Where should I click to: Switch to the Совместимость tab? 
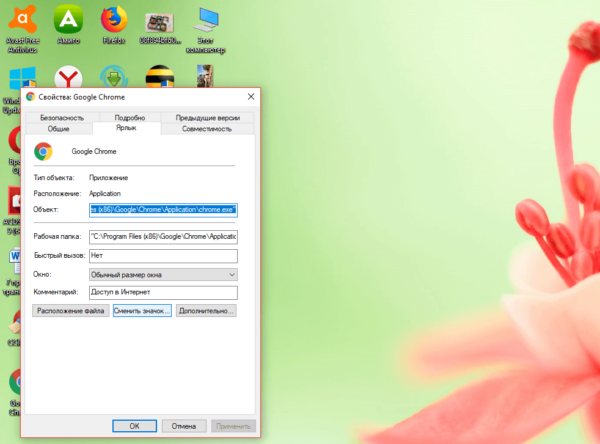[207, 129]
